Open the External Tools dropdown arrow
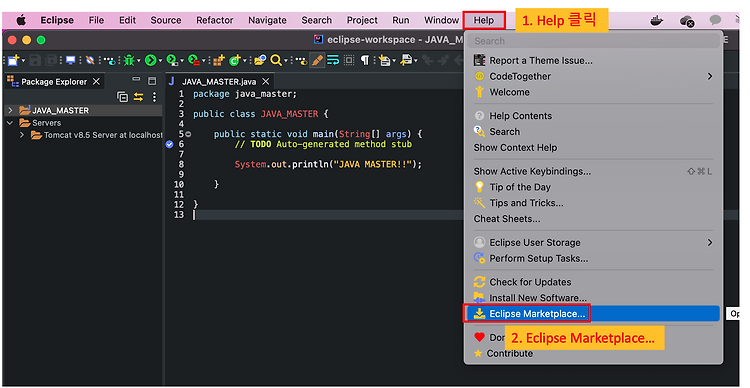 204,61
